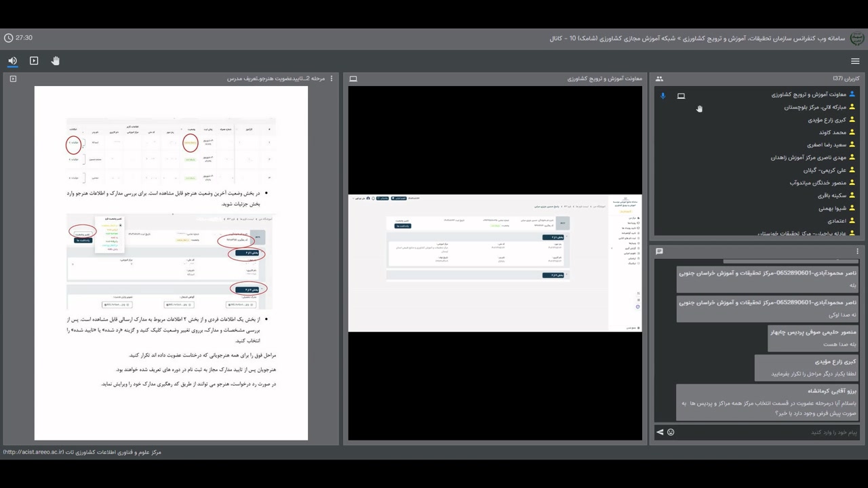Click the document panel title مرحله 2
Image resolution: width=868 pixels, height=488 pixels.
[x=276, y=79]
